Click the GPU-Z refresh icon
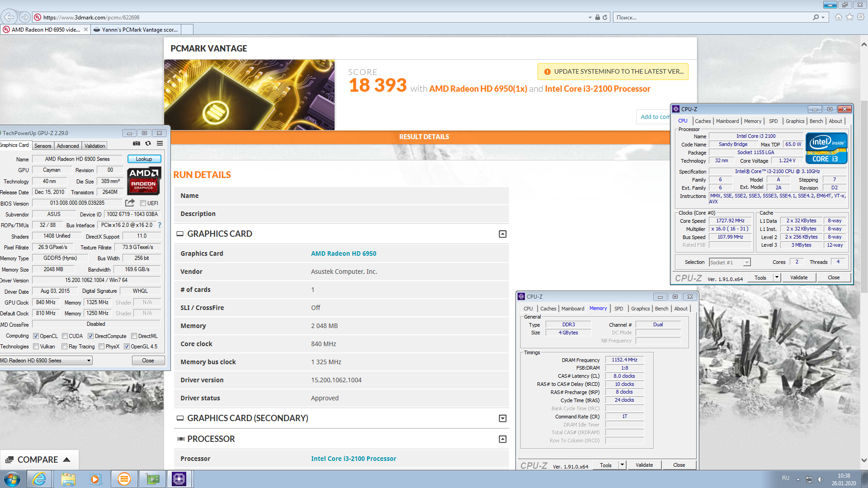The height and width of the screenshot is (488, 868). pyautogui.click(x=148, y=143)
